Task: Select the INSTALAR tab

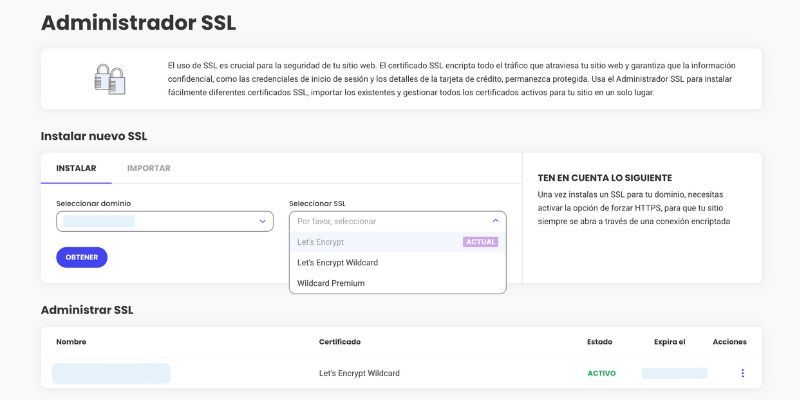Action: (x=76, y=168)
